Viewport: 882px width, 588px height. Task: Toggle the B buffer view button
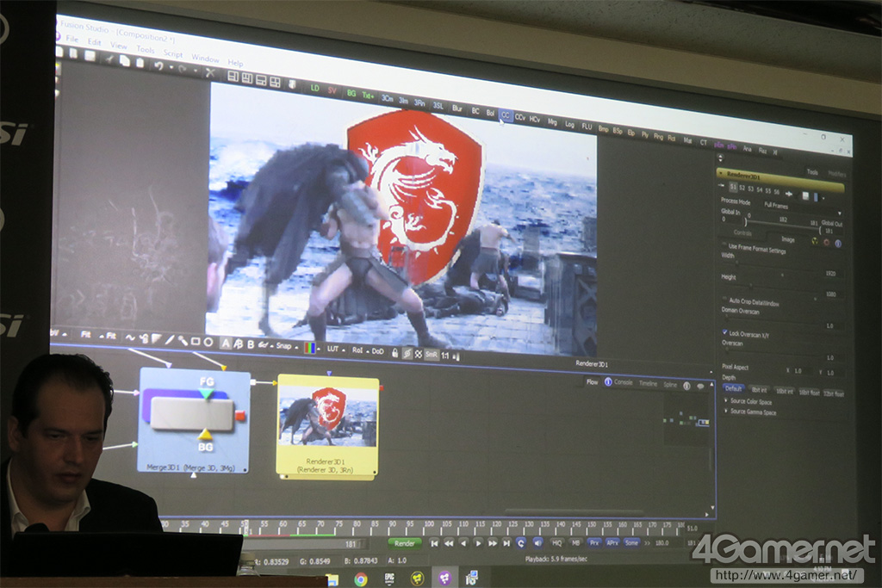pyautogui.click(x=251, y=344)
